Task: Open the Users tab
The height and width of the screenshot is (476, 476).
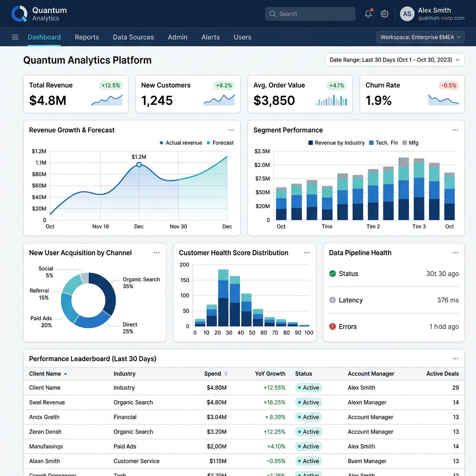Action: (242, 37)
